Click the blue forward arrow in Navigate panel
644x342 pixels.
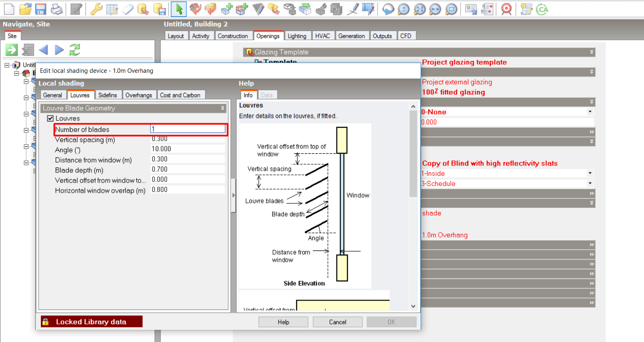[59, 50]
